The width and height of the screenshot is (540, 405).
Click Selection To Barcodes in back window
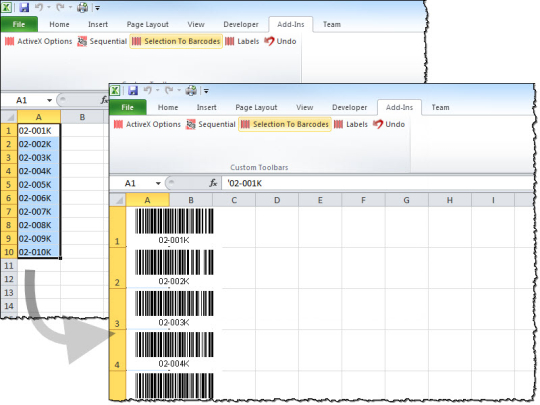(x=176, y=41)
